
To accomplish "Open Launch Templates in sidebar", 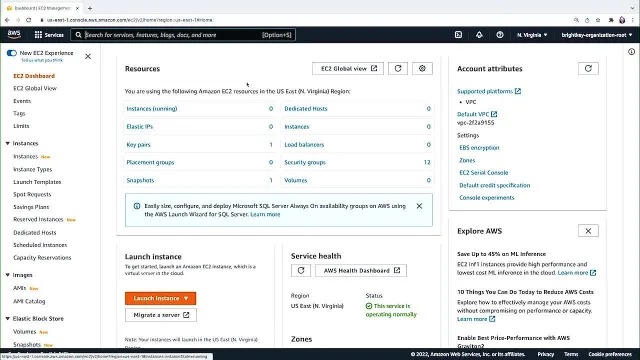I will [37, 182].
